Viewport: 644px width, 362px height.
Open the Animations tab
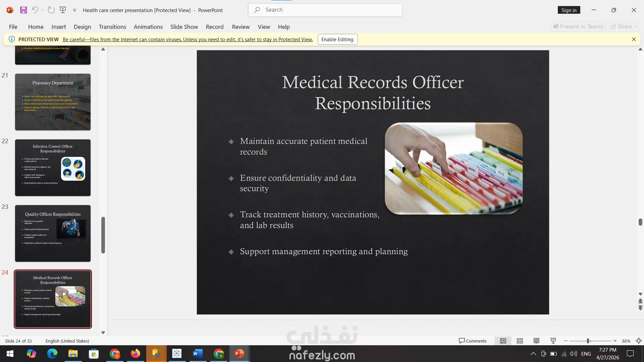[148, 27]
